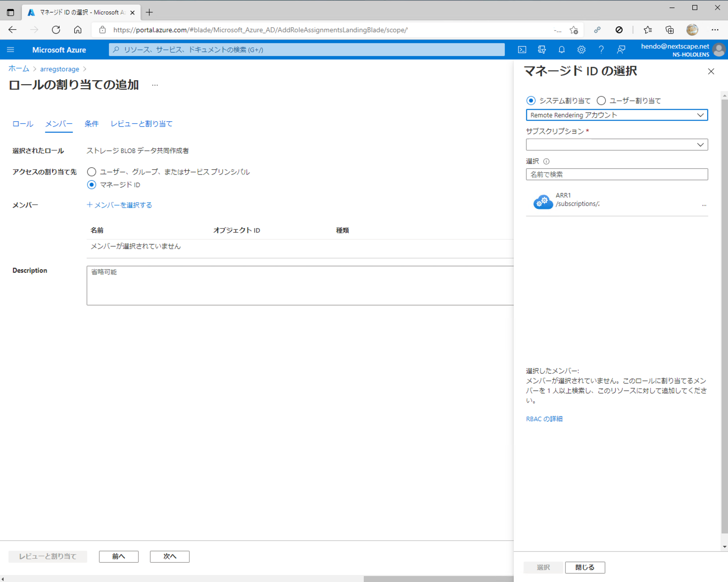The width and height of the screenshot is (728, 582).
Task: Expand the サブスクリプション dropdown
Action: click(x=617, y=145)
